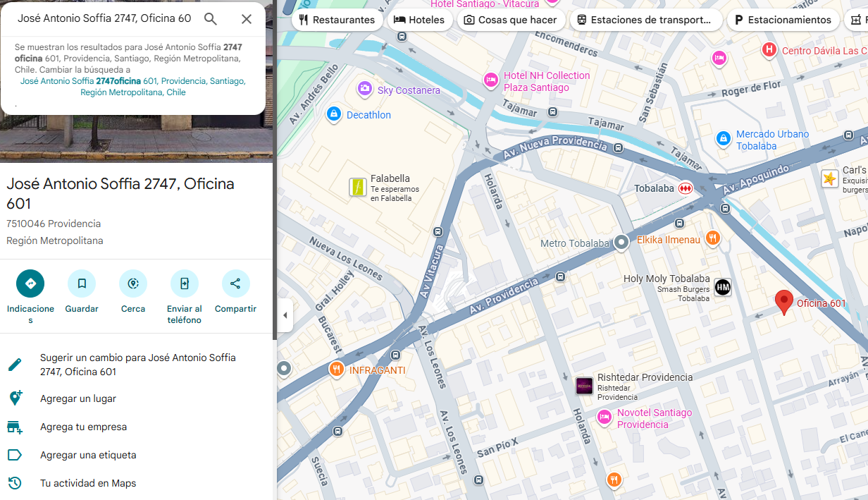Click the grey Metro Tobalaba pin
The height and width of the screenshot is (500, 868).
[x=621, y=243]
